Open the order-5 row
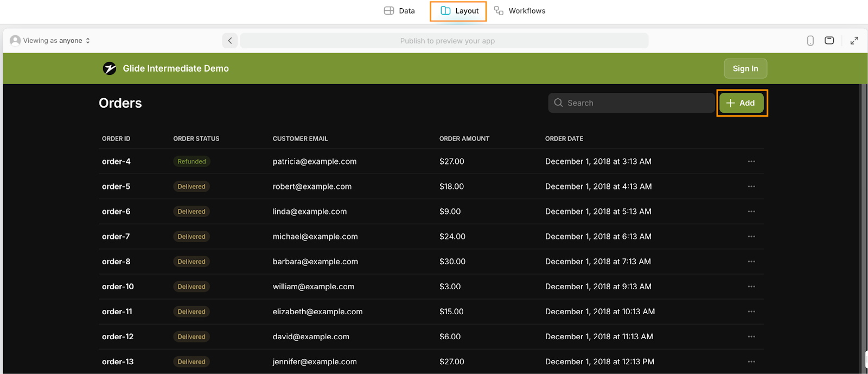The image size is (868, 374). [431, 186]
